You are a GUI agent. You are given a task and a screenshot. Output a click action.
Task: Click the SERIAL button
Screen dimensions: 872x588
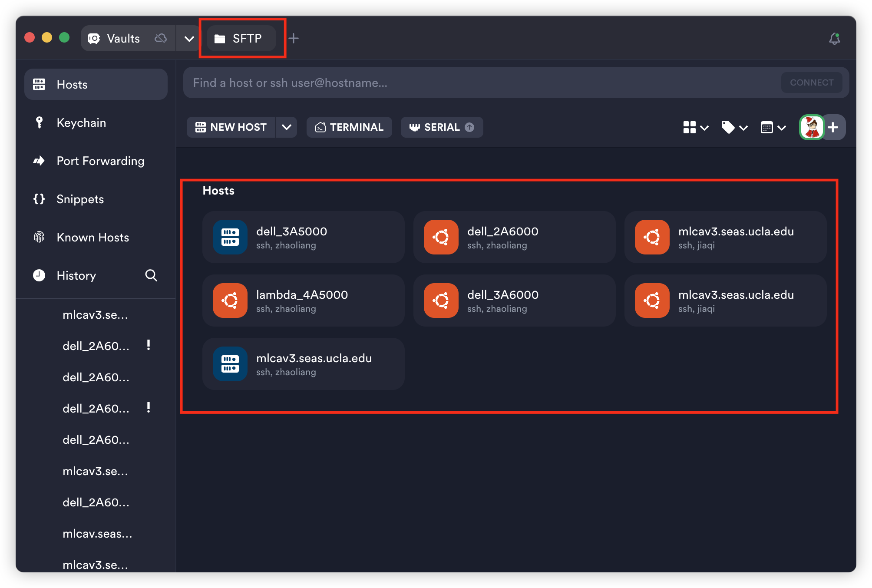[x=441, y=127]
